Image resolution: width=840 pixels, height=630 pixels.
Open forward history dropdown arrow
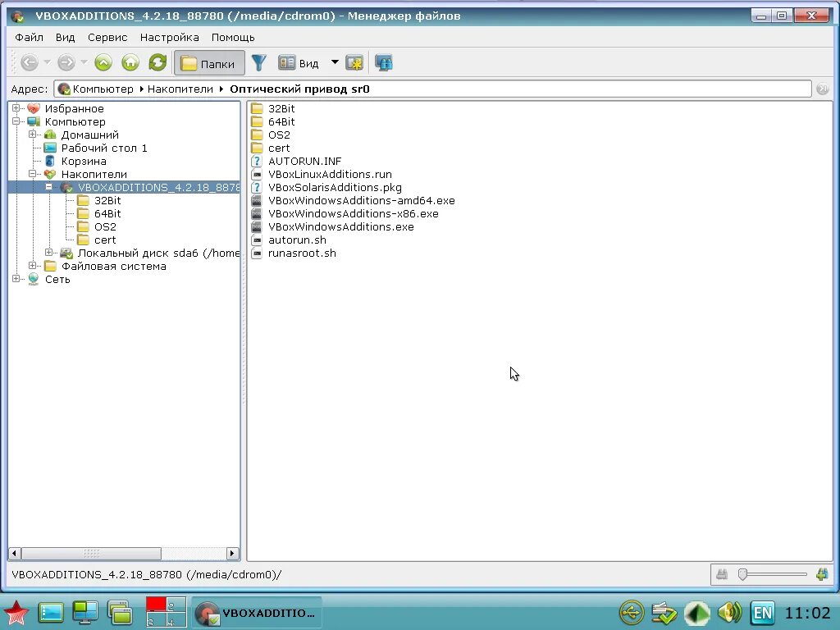(84, 62)
